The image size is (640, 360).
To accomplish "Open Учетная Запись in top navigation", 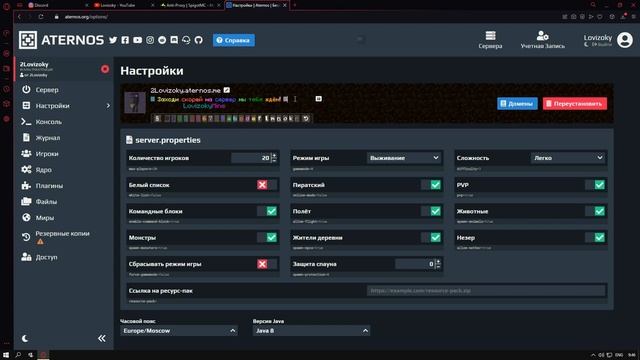I will click(542, 40).
